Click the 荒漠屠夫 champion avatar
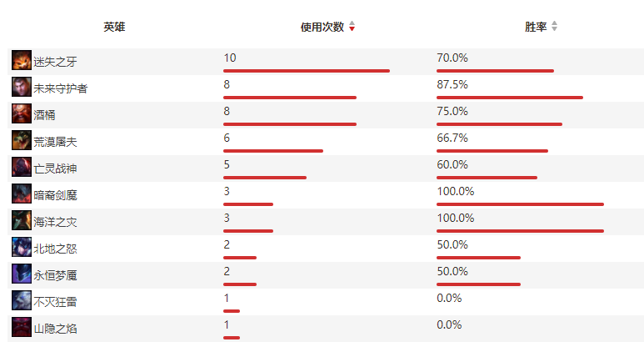Image resolution: width=644 pixels, height=357 pixels. [22, 141]
